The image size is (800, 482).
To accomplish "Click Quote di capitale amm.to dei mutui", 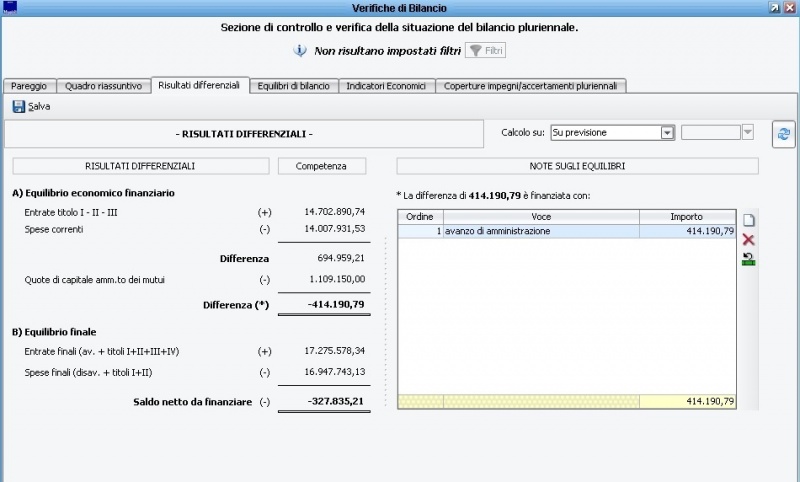I will [94, 280].
